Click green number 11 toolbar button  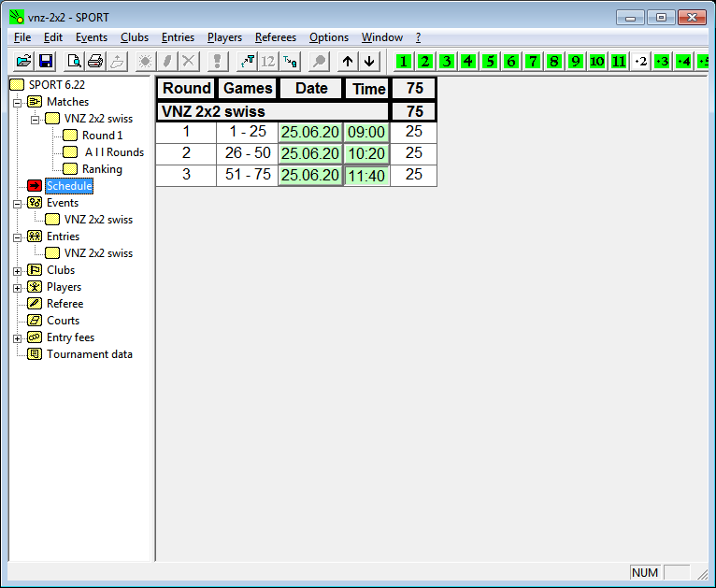tap(619, 62)
